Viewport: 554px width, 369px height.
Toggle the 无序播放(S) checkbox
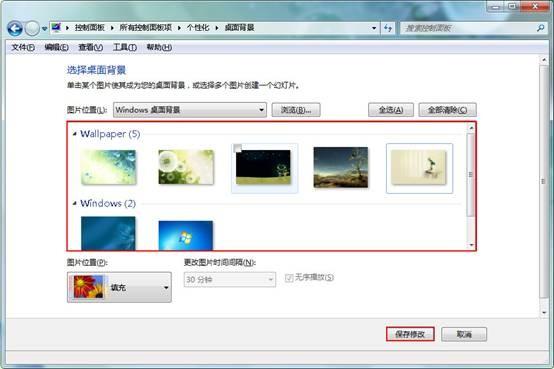(x=289, y=278)
